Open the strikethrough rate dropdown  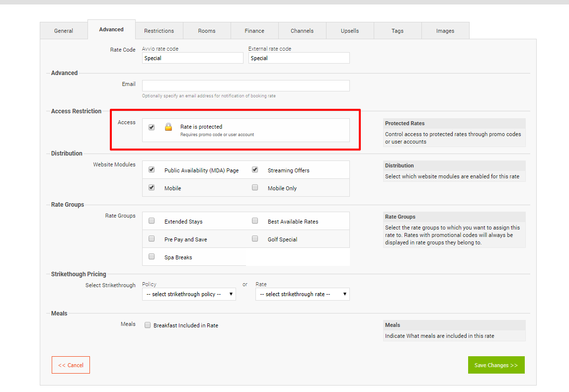[x=303, y=294]
